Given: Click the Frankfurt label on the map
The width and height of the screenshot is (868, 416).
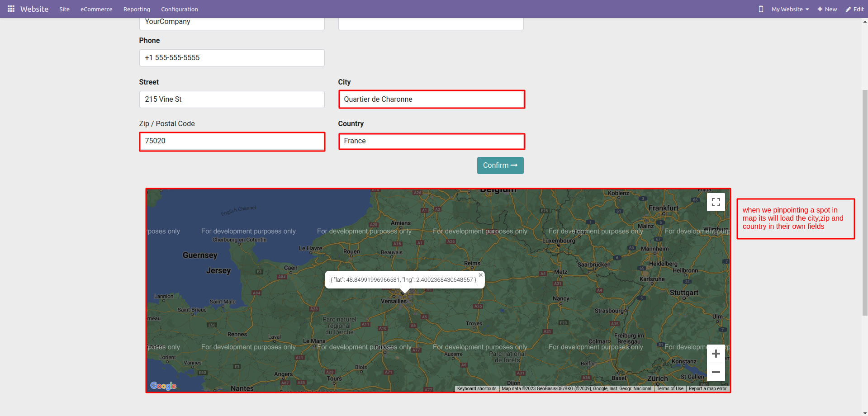Looking at the screenshot, I should click(x=664, y=208).
